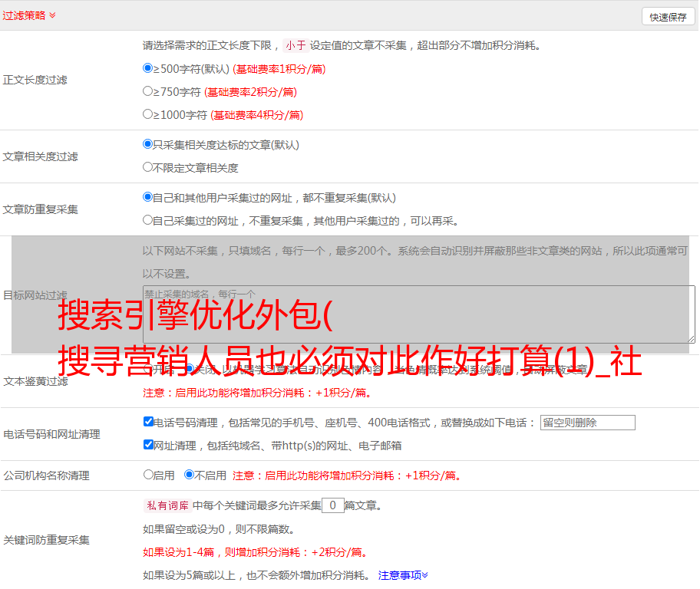Select 启用 for 公司机构名称清理
The image size is (700, 589).
pos(148,475)
